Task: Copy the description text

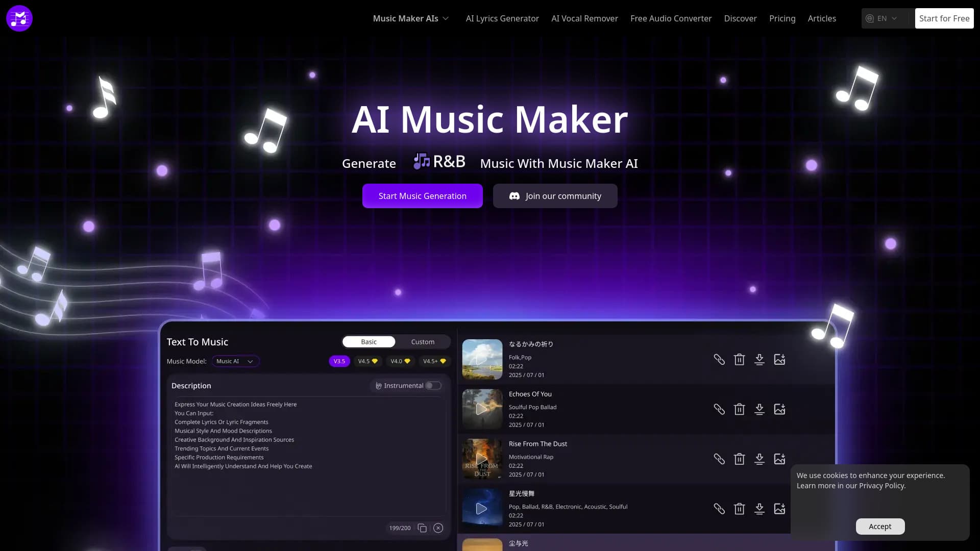Action: [x=422, y=528]
